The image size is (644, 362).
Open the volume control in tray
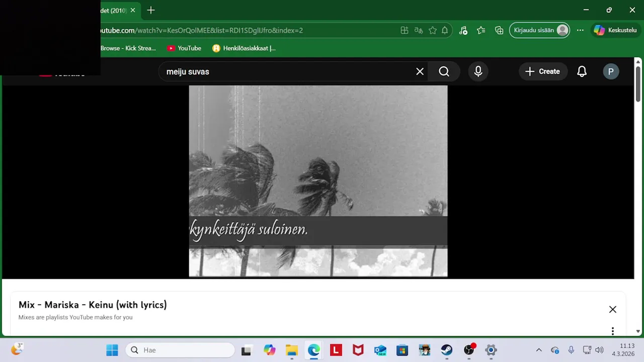(x=599, y=350)
